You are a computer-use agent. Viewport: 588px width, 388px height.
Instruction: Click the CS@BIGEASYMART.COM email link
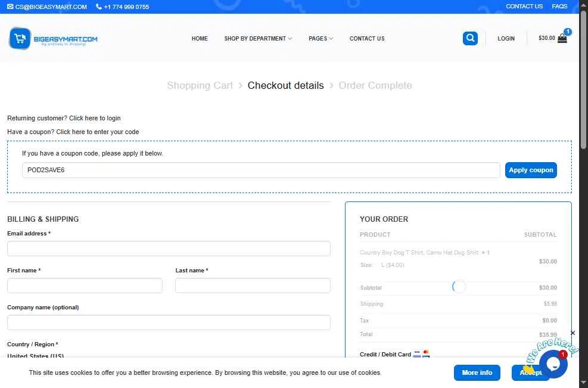tap(51, 7)
